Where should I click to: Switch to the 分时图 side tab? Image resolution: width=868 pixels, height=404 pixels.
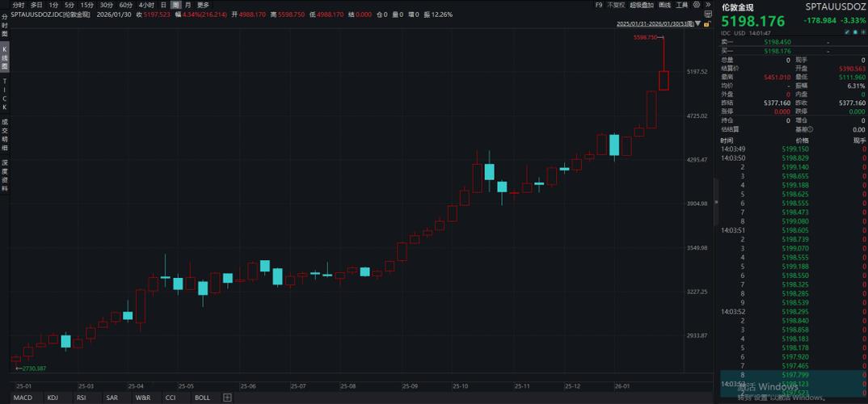(4, 27)
